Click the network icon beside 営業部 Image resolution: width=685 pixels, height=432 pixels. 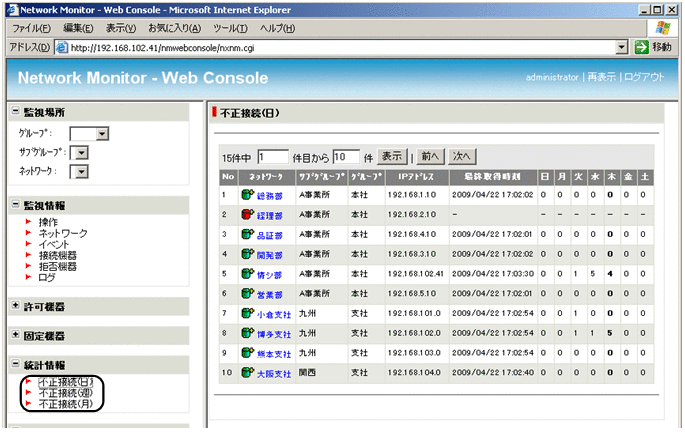[248, 294]
